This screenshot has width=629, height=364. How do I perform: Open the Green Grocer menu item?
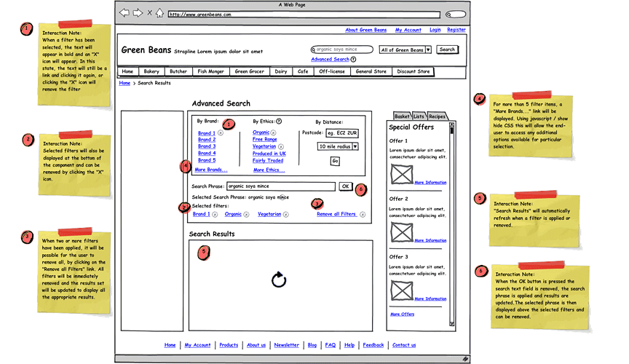[249, 72]
